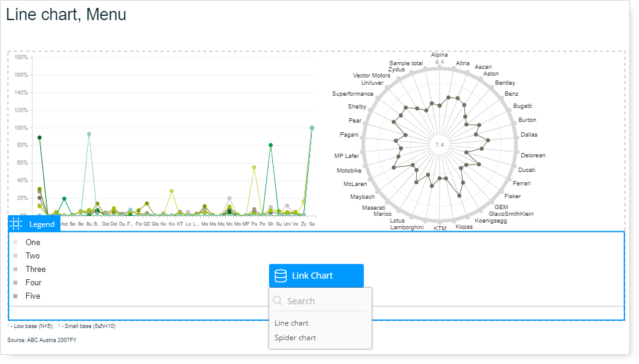Viewport: 639px width, 364px height.
Task: Click the Delorean label on spider chart
Action: point(533,155)
